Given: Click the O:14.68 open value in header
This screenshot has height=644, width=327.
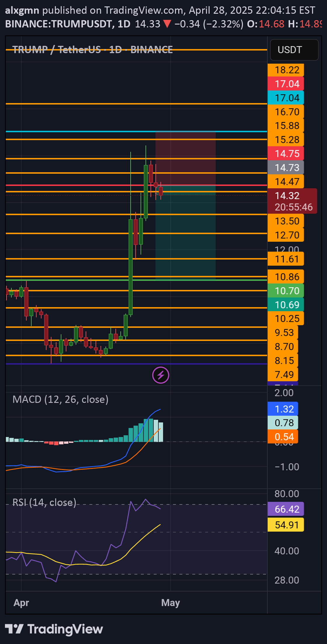Looking at the screenshot, I should pyautogui.click(x=266, y=24).
